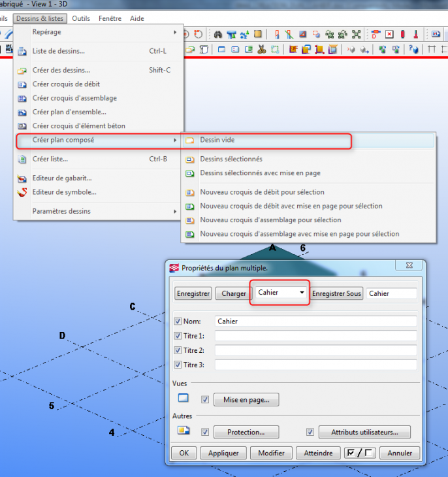The height and width of the screenshot is (477, 448).
Task: Click the red pedestal stand toolbar icon
Action: click(x=416, y=34)
